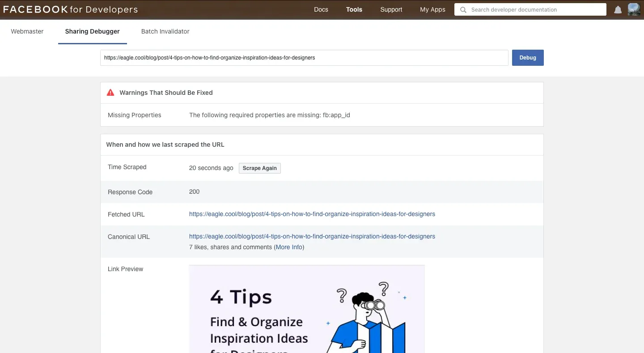644x353 pixels.
Task: Click the 'Time Scraped' label
Action: point(127,167)
